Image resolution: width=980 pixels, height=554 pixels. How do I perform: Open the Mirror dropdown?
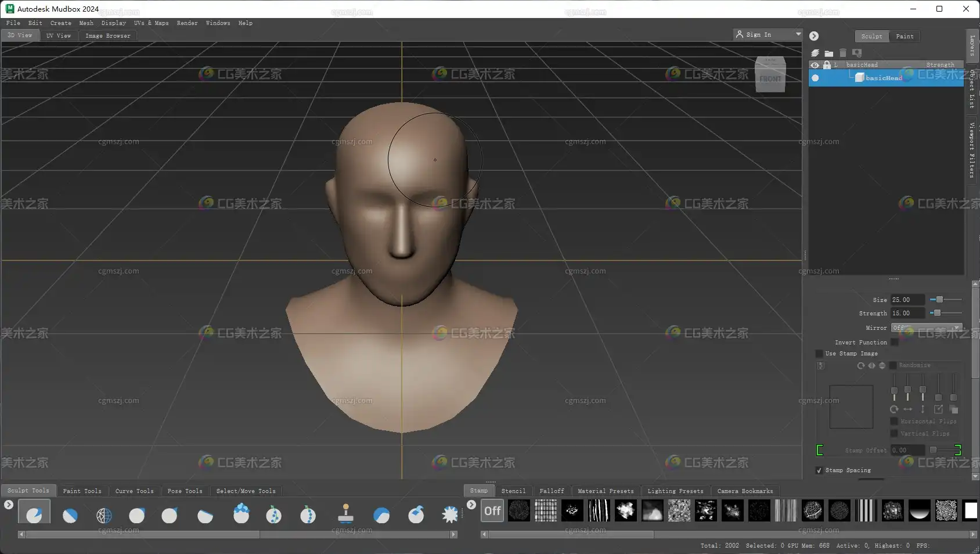(x=927, y=328)
